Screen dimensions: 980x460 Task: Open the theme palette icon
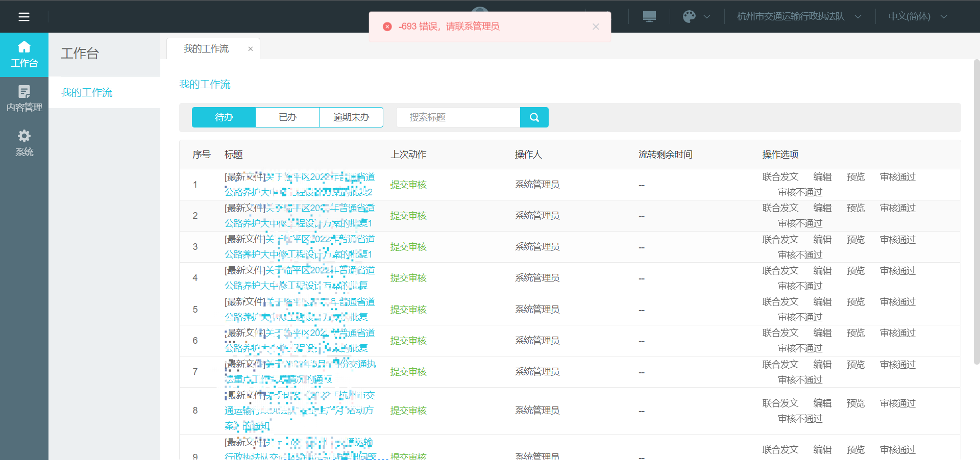pos(689,16)
